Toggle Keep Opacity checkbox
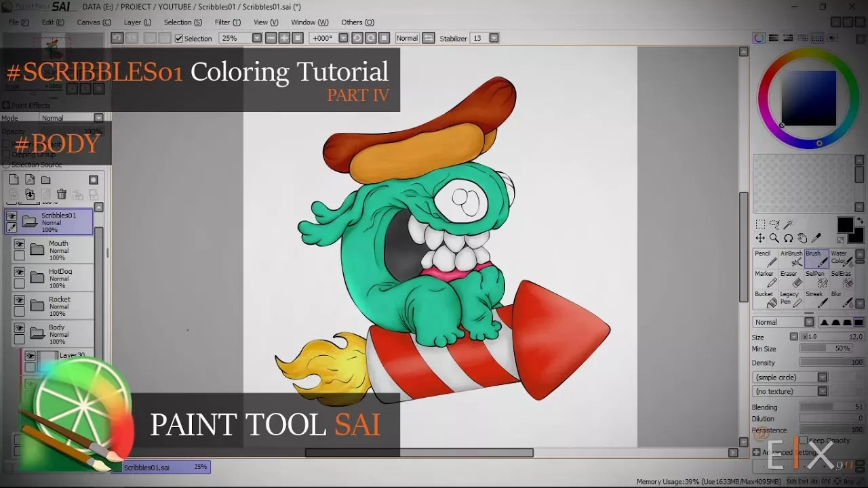The image size is (868, 488). coord(803,441)
